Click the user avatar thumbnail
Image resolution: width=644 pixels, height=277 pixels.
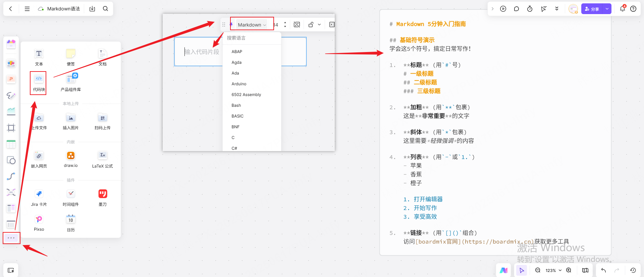point(573,9)
